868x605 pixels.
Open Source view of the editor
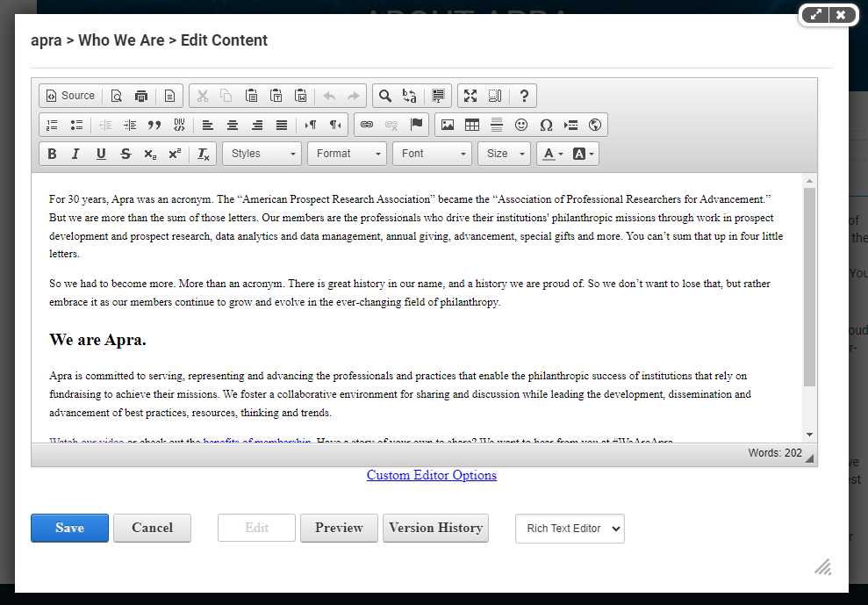(70, 96)
